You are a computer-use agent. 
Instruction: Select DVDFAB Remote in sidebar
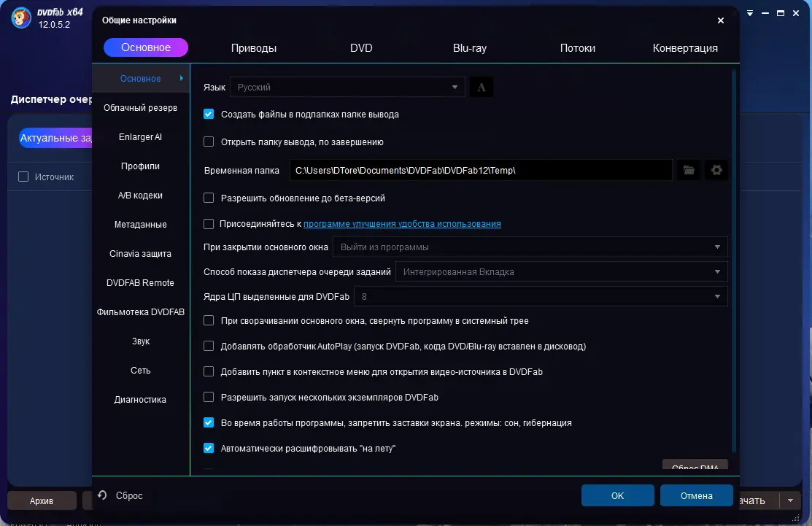point(140,282)
